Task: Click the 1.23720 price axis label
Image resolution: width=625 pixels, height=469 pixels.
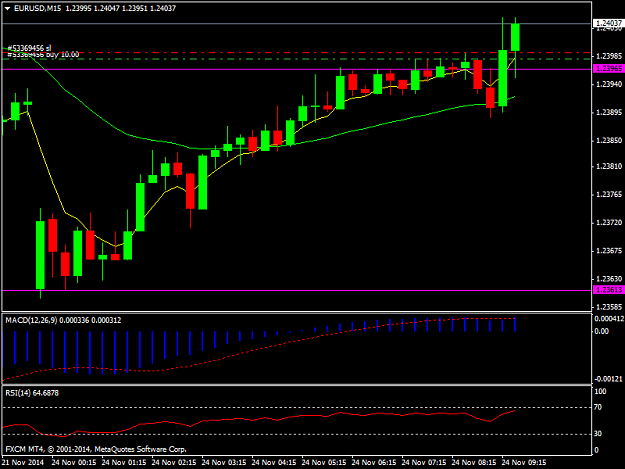Action: coord(609,222)
